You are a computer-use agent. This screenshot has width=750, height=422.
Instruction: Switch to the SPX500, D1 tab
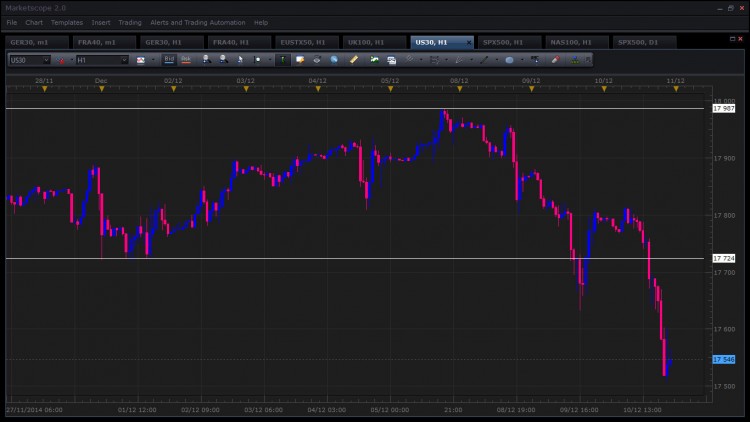(644, 42)
